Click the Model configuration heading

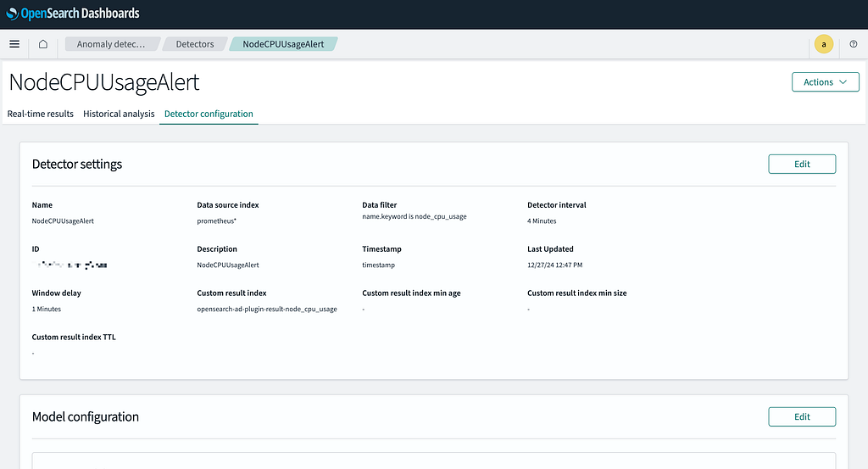(x=86, y=417)
